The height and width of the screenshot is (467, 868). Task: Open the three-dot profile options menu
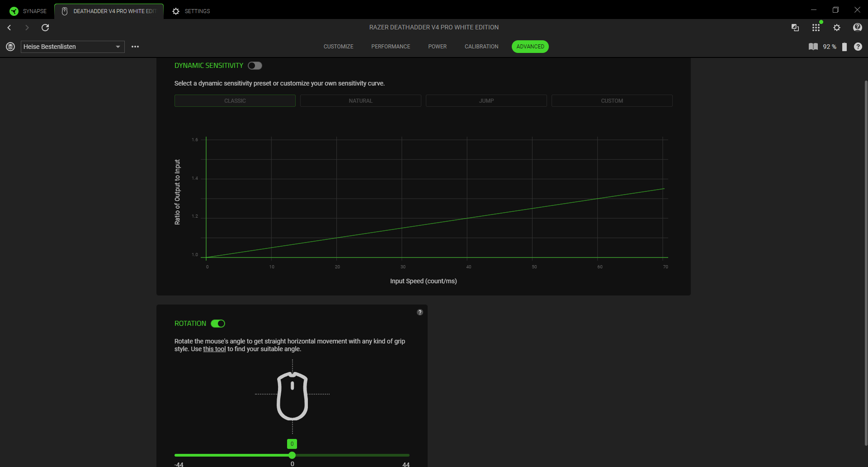(x=135, y=47)
